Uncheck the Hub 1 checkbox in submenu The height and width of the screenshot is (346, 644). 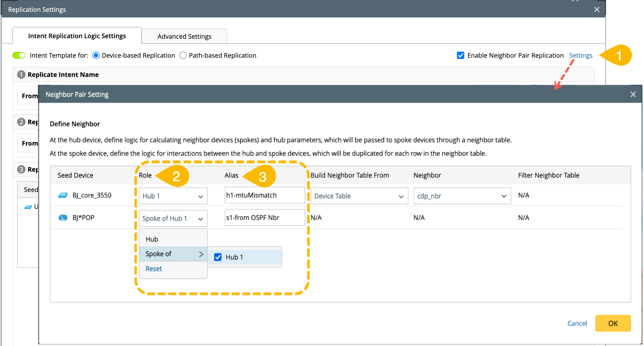click(x=218, y=257)
